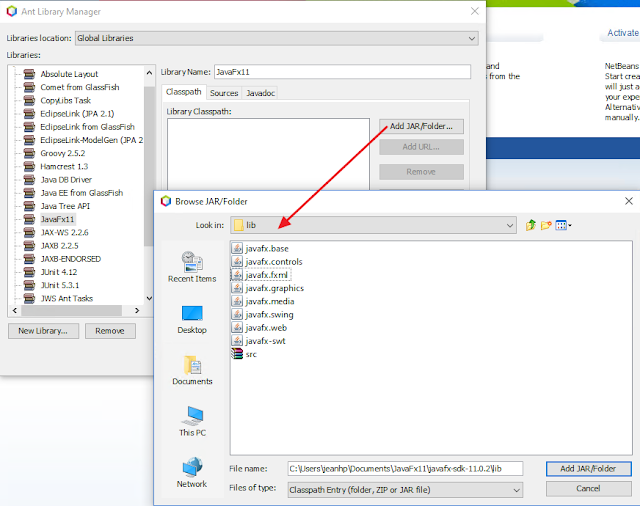
Task: Select JAXB-ENDORSED library
Action: tap(71, 259)
